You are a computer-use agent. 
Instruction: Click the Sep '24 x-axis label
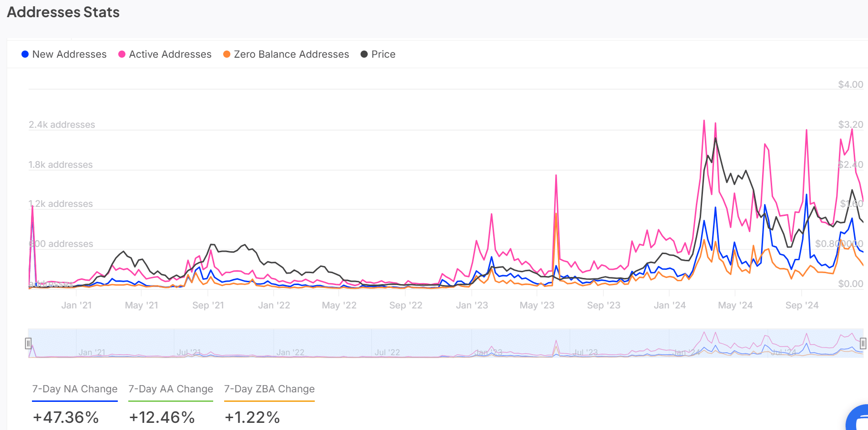pos(802,305)
